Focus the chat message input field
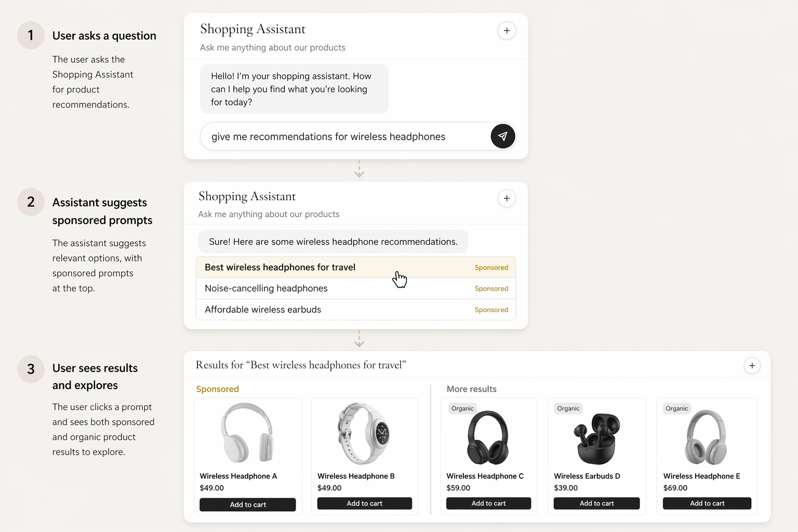This screenshot has width=798, height=532. click(345, 137)
